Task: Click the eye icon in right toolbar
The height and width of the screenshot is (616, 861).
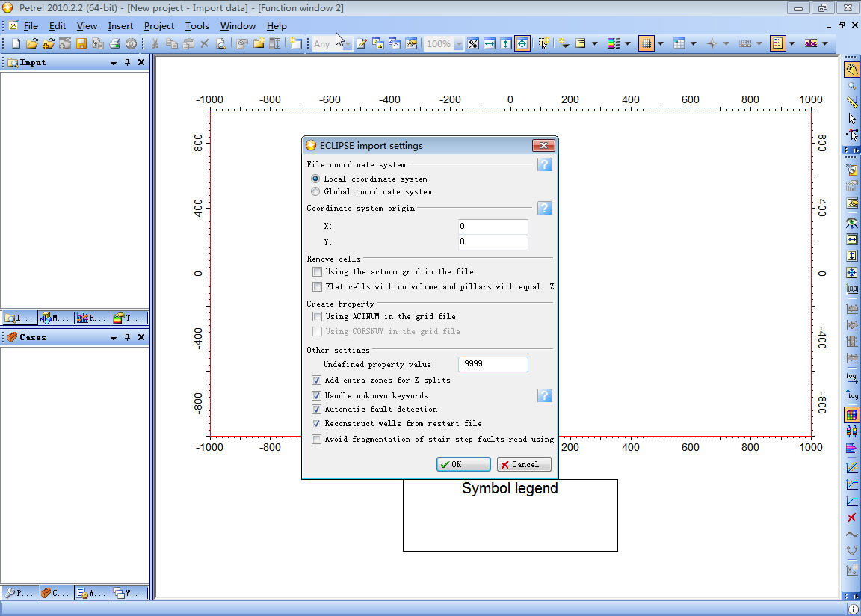Action: (x=852, y=223)
